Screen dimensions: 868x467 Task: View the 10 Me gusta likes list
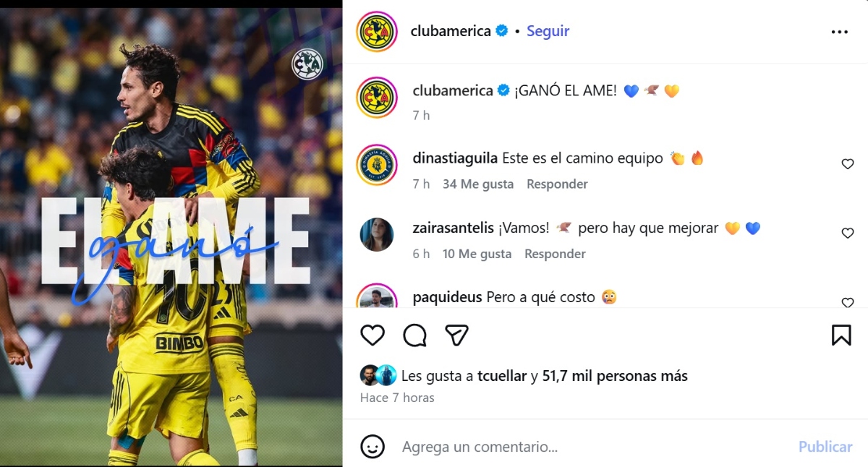point(477,254)
